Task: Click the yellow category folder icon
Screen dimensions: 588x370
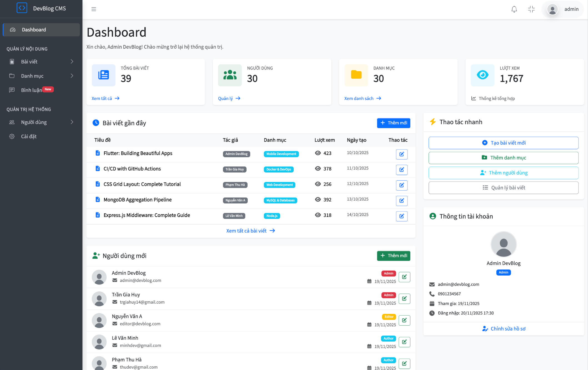Action: coord(356,75)
